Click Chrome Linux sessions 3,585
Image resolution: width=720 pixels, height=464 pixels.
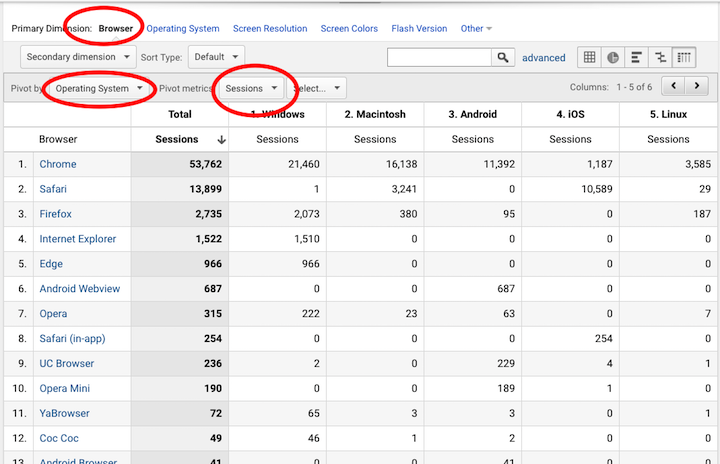click(x=698, y=164)
